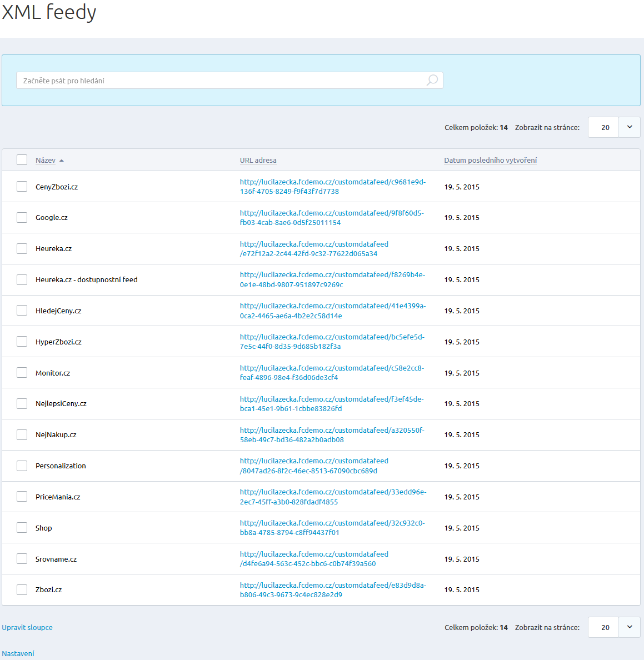644x660 pixels.
Task: Tick the NejNakup.cz checkbox
Action: click(x=22, y=435)
